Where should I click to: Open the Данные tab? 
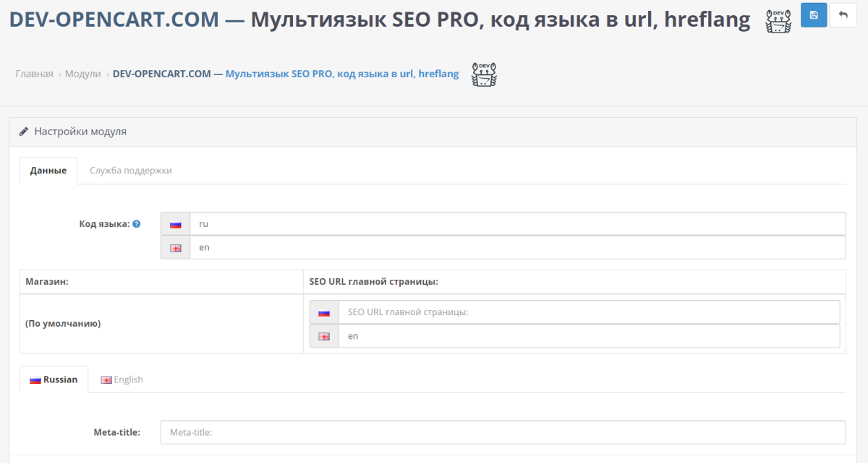48,171
